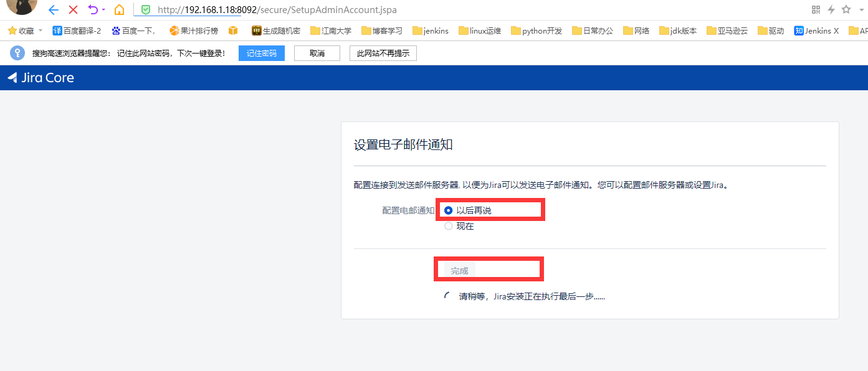Open 驱动 bookmark folder

[x=771, y=31]
